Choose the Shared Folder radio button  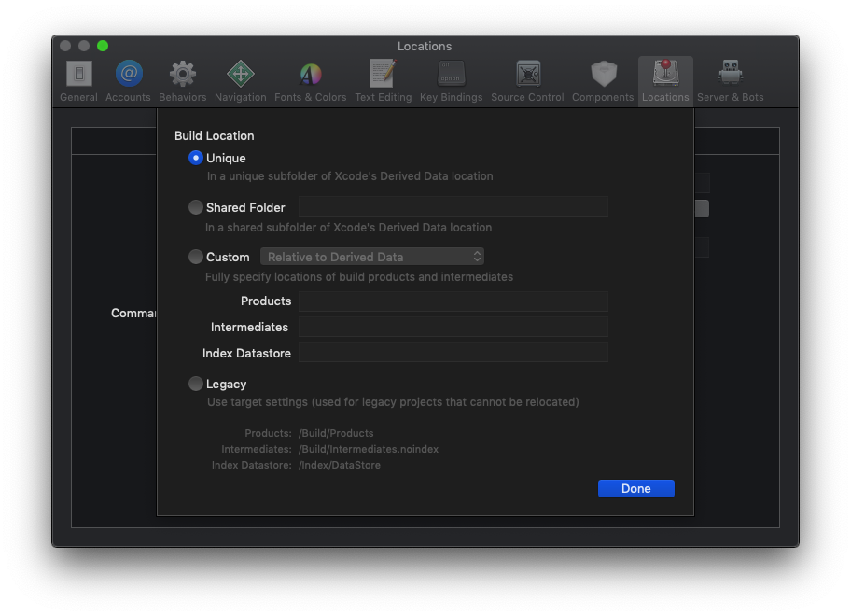(196, 207)
